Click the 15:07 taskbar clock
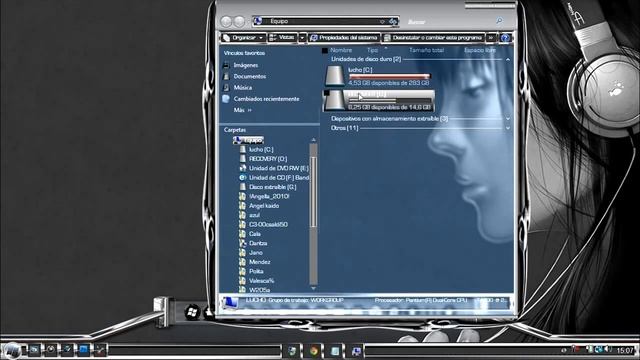This screenshot has height=360, width=640. point(624,350)
